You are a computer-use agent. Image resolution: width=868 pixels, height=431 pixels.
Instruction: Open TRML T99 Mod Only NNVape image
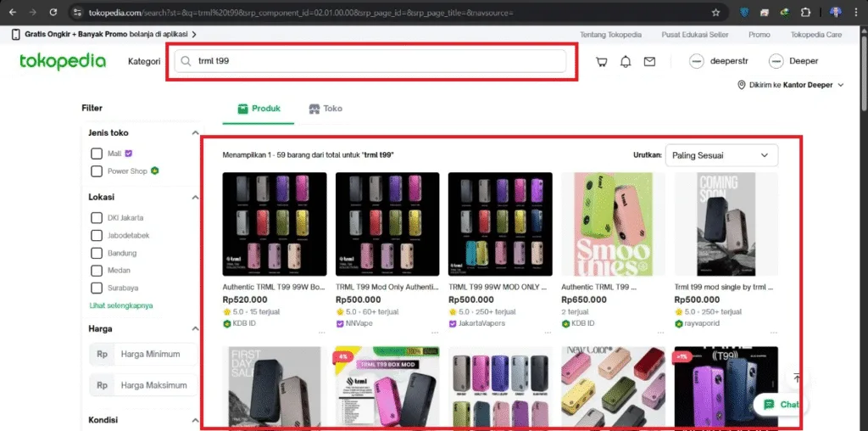387,224
